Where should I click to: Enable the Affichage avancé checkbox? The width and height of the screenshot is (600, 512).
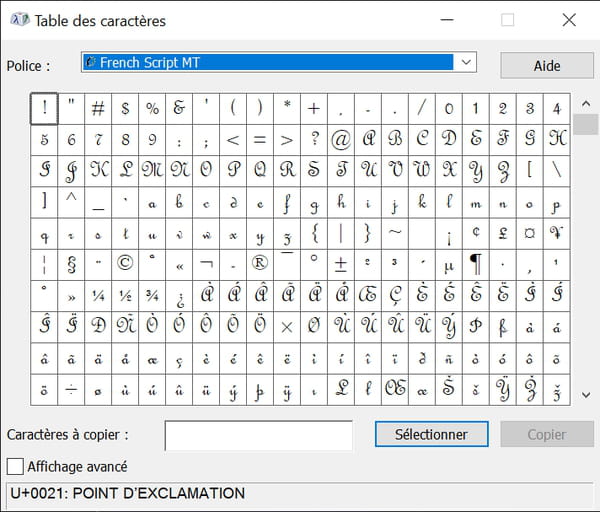[15, 466]
